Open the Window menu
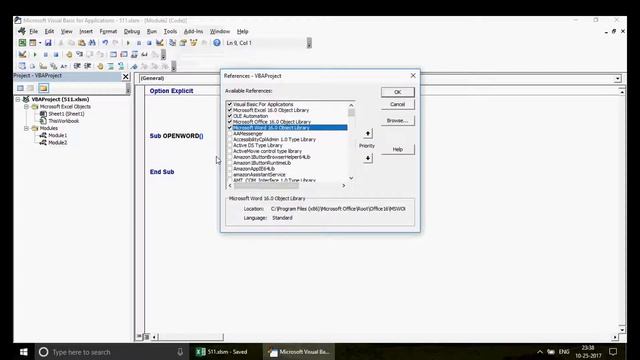640x360 pixels. (220, 31)
